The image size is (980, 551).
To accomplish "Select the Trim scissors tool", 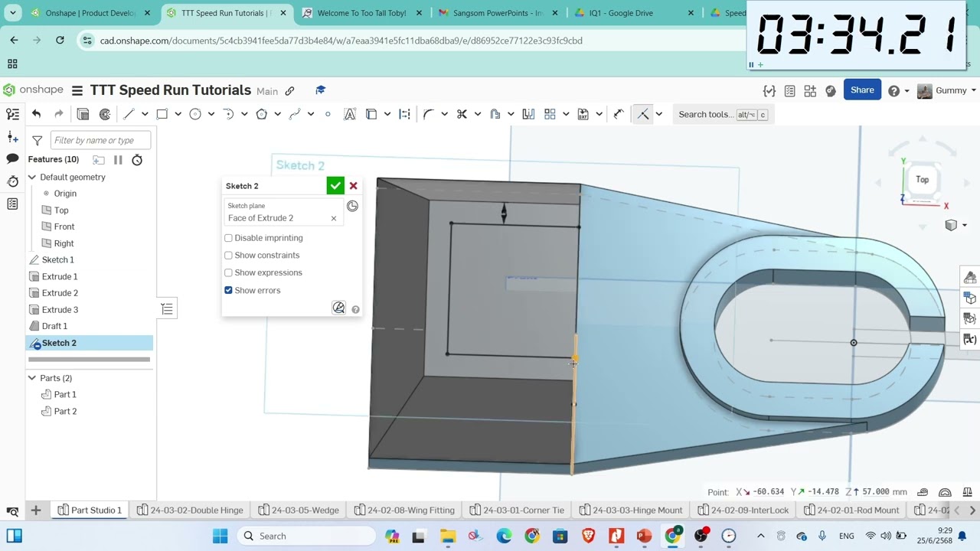I will (x=462, y=114).
